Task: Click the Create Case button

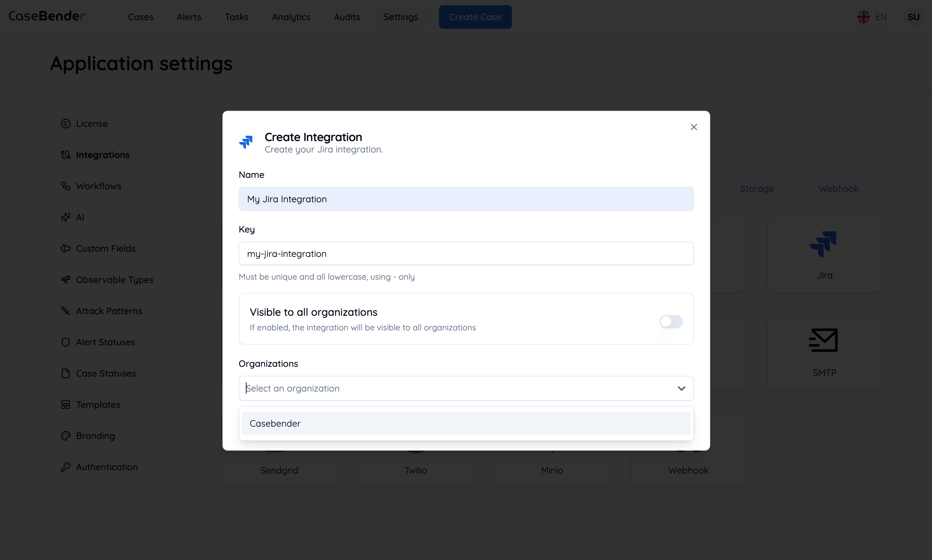Action: [x=475, y=17]
